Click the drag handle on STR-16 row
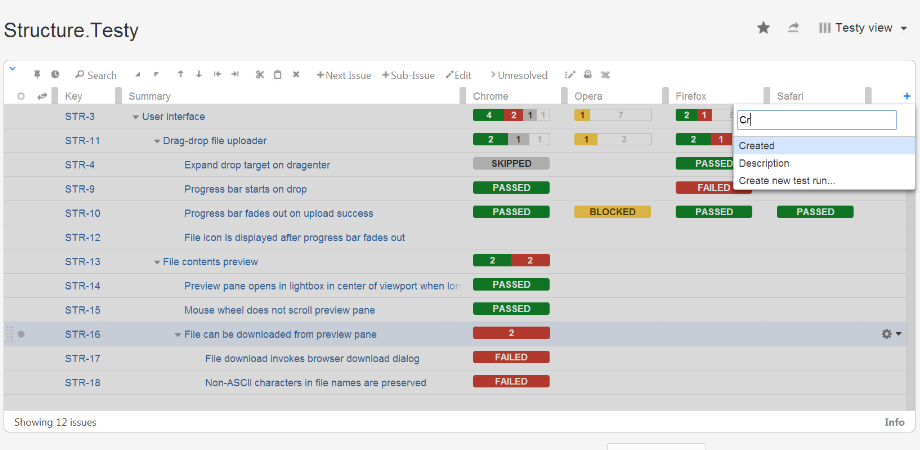Screen dimensions: 920x450 pos(9,334)
